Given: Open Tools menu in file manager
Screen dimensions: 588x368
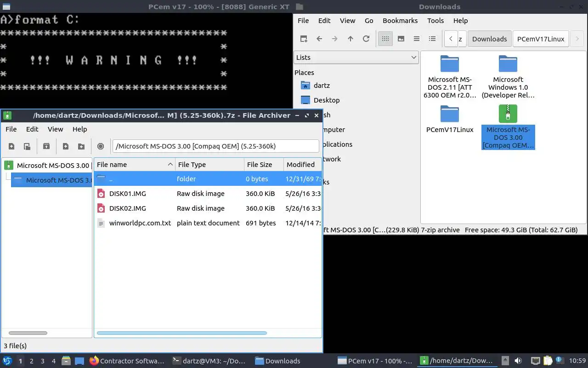Looking at the screenshot, I should point(435,20).
